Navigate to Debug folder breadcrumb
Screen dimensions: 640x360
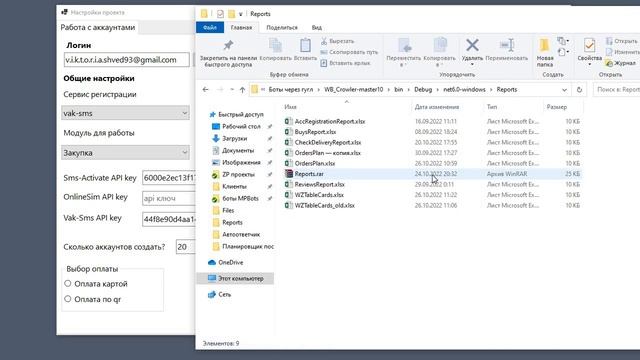click(423, 89)
